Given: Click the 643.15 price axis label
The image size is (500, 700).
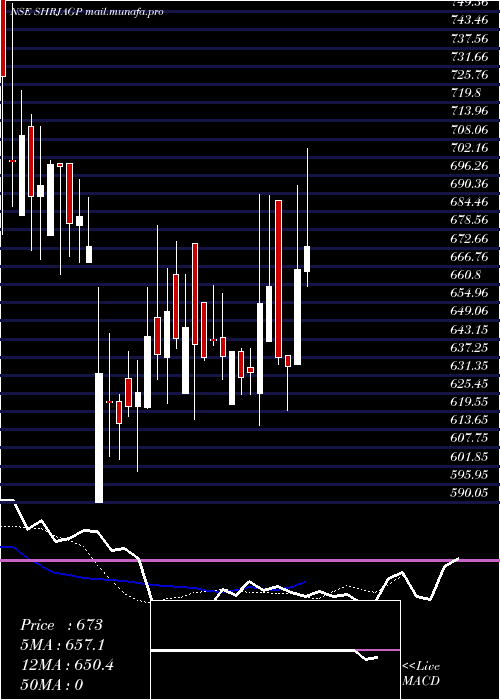Looking at the screenshot, I should [470, 329].
